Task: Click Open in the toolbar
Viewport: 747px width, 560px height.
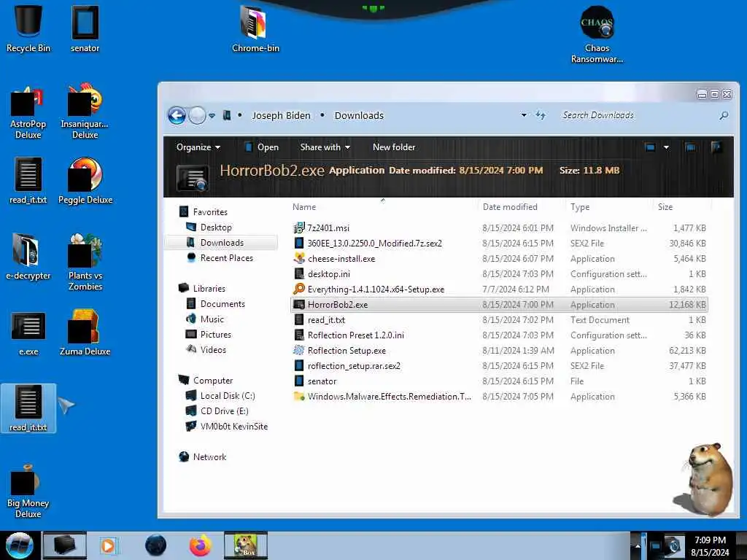Action: pyautogui.click(x=262, y=147)
